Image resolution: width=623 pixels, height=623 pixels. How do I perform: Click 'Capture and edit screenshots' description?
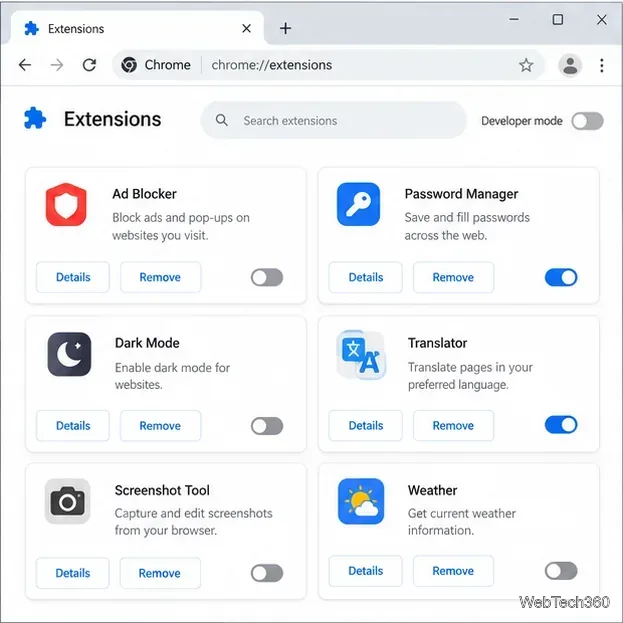click(193, 522)
